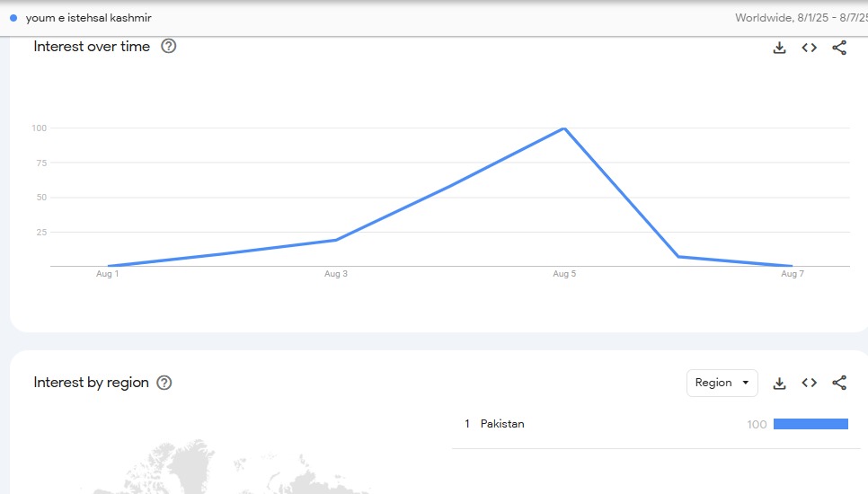Click the Interest by region heading

click(91, 383)
